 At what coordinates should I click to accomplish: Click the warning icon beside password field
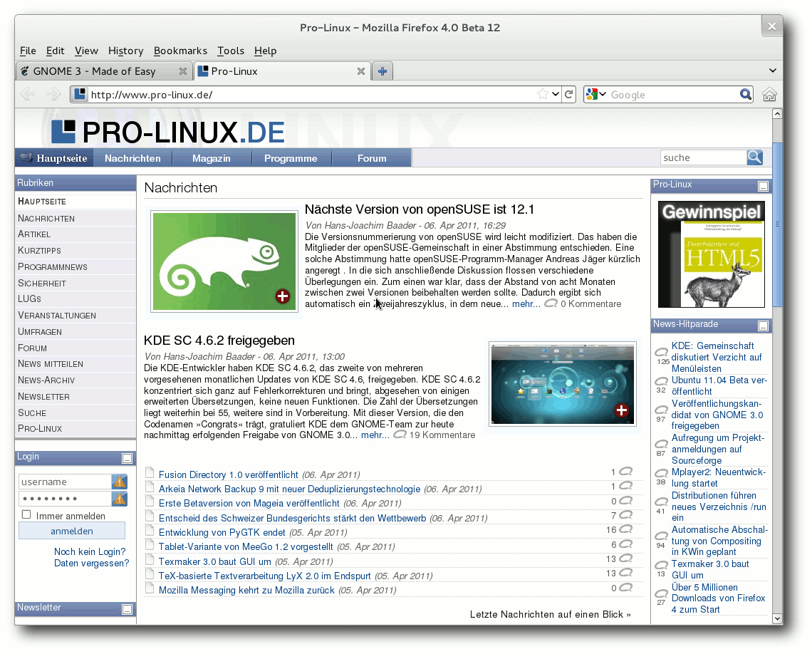(x=120, y=499)
